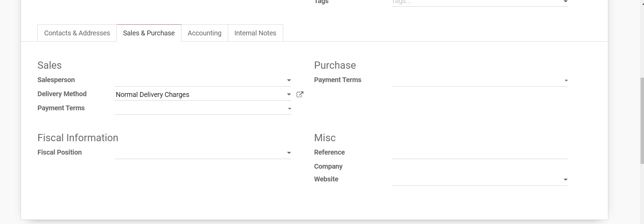This screenshot has width=644, height=224.
Task: Expand the Website dropdown
Action: (565, 179)
